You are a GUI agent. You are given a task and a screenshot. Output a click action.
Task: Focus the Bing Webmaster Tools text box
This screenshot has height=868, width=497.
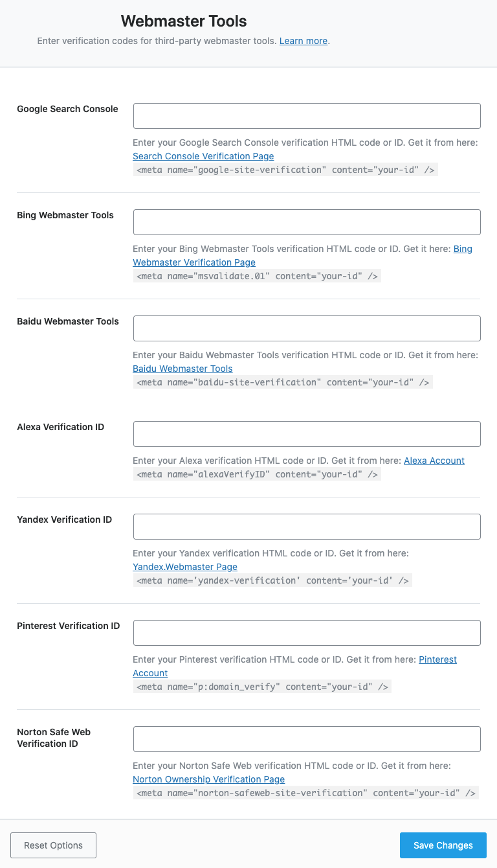click(307, 222)
